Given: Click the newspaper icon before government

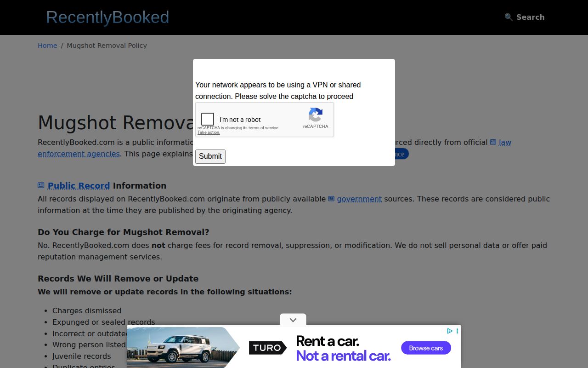Looking at the screenshot, I should pyautogui.click(x=331, y=199).
